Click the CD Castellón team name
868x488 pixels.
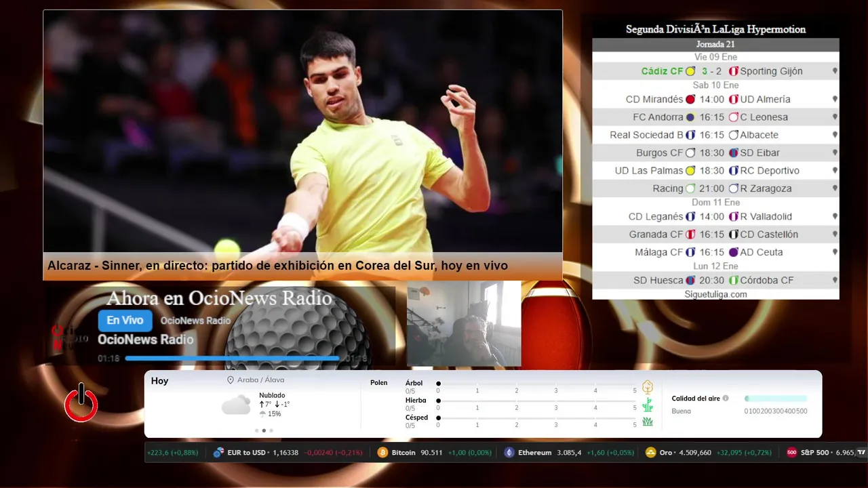point(769,235)
